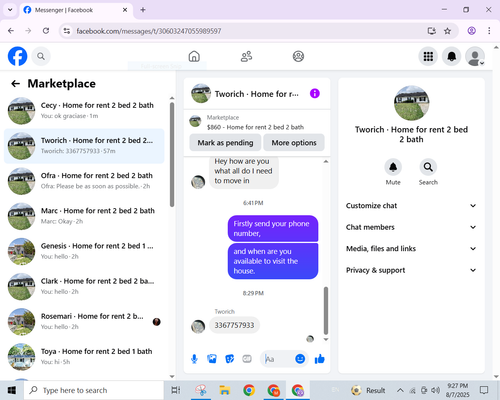Screen dimensions: 500x400
Task: Click the 'Firstly send your phone number' message
Action: [273, 228]
